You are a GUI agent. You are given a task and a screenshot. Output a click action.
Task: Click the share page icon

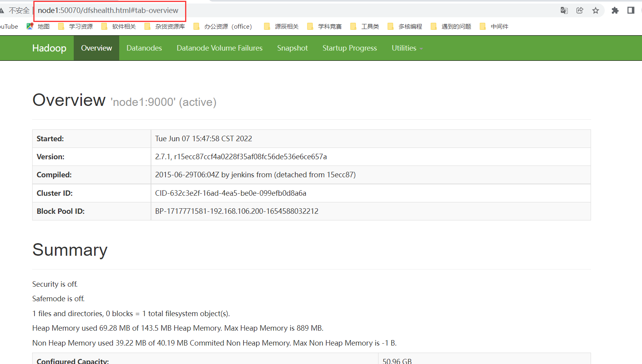click(580, 11)
